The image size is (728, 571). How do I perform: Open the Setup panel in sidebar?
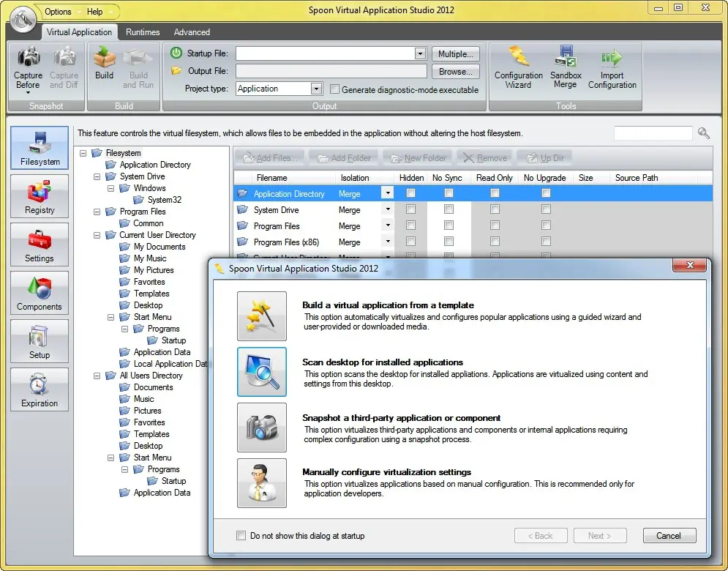[x=40, y=341]
